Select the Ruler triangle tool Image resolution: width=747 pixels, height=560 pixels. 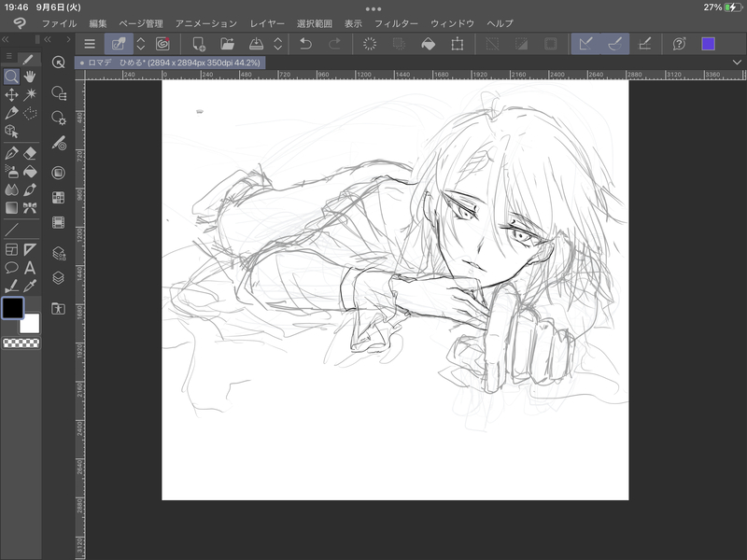tap(30, 249)
